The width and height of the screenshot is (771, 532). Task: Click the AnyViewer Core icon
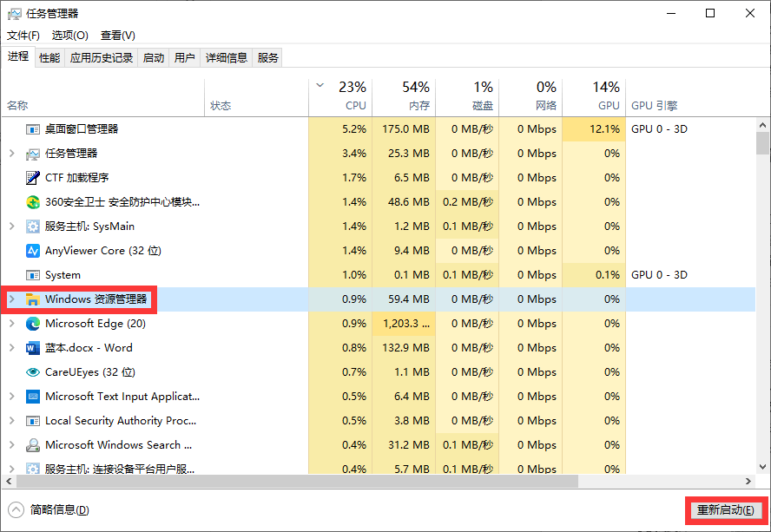pyautogui.click(x=32, y=250)
